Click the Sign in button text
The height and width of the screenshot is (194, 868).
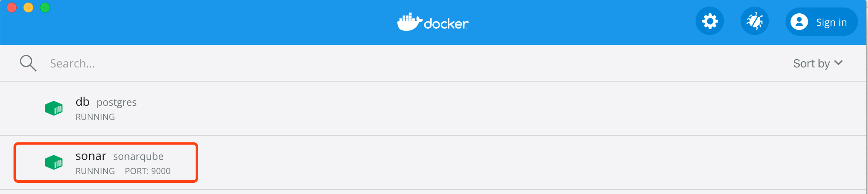[831, 22]
